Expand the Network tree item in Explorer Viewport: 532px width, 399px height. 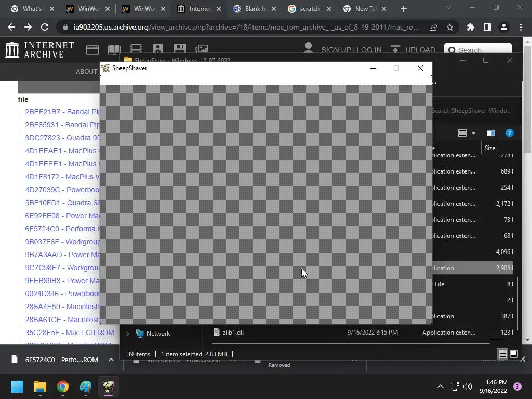click(128, 334)
